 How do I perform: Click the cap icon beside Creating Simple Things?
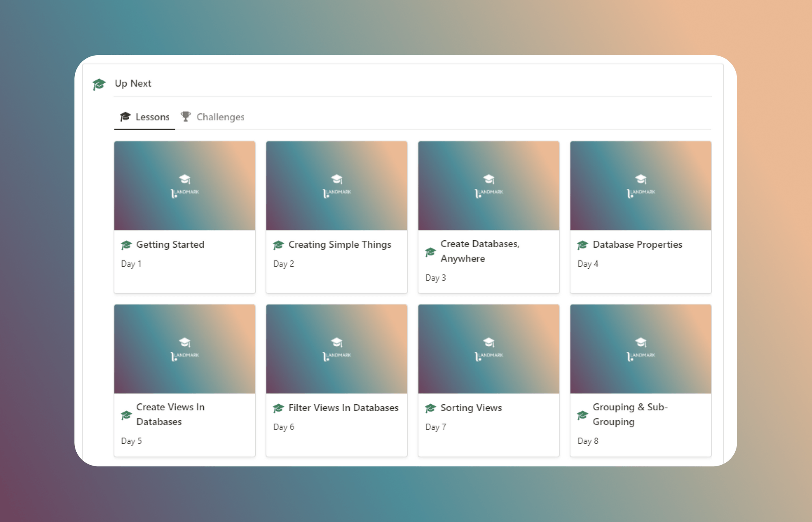pos(278,244)
